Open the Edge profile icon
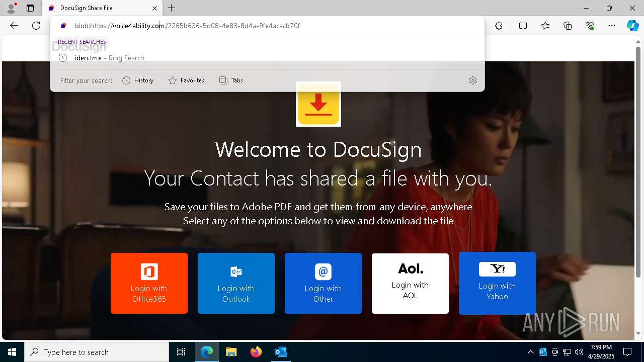The width and height of the screenshot is (644, 362). pyautogui.click(x=11, y=8)
